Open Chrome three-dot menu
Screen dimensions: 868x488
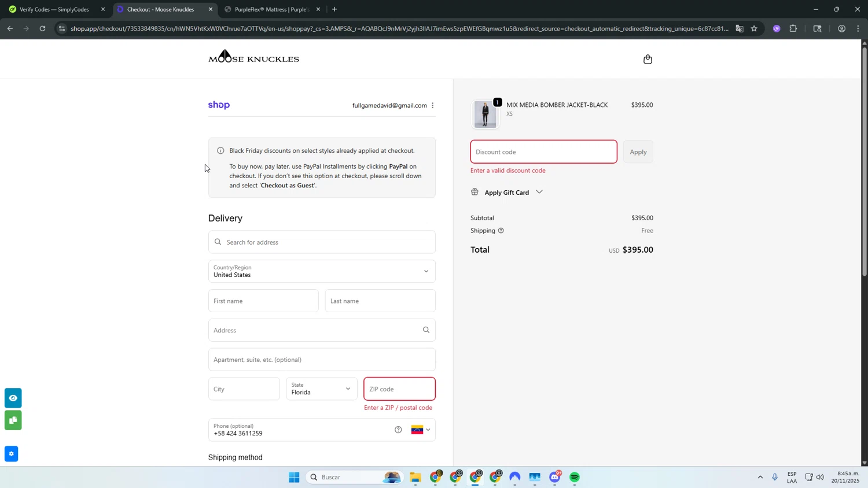(x=858, y=28)
